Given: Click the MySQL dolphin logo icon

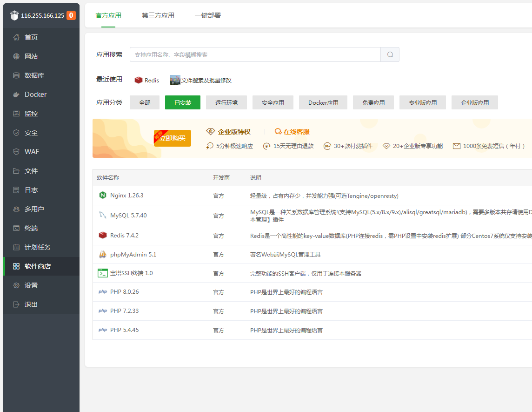Looking at the screenshot, I should (102, 215).
